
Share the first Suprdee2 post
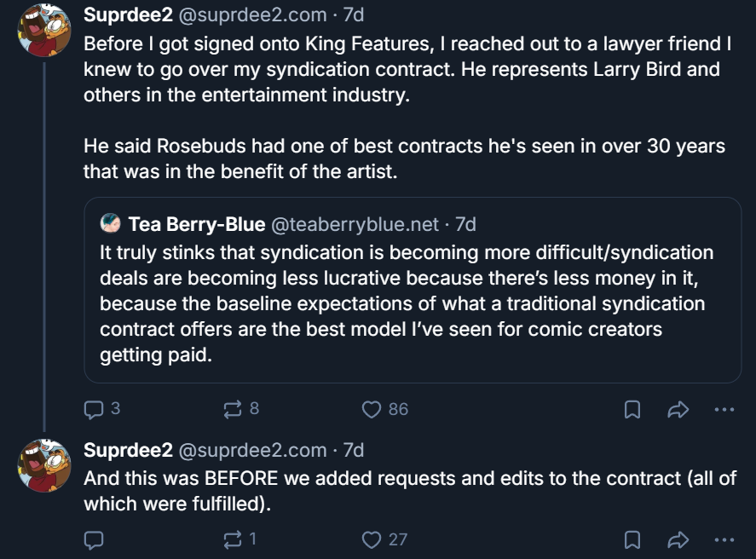click(678, 410)
